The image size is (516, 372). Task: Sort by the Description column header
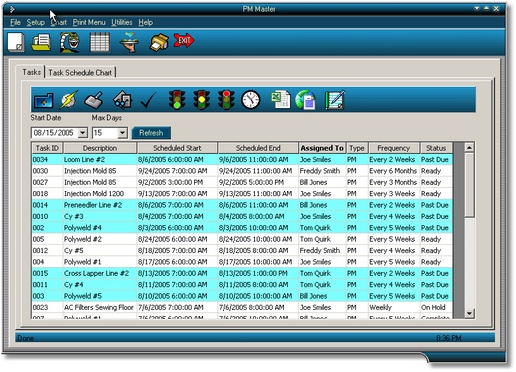tap(100, 148)
